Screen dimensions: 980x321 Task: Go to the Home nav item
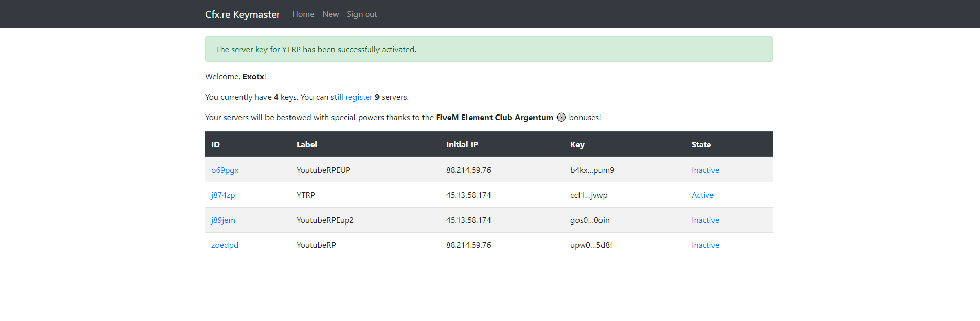pos(303,14)
